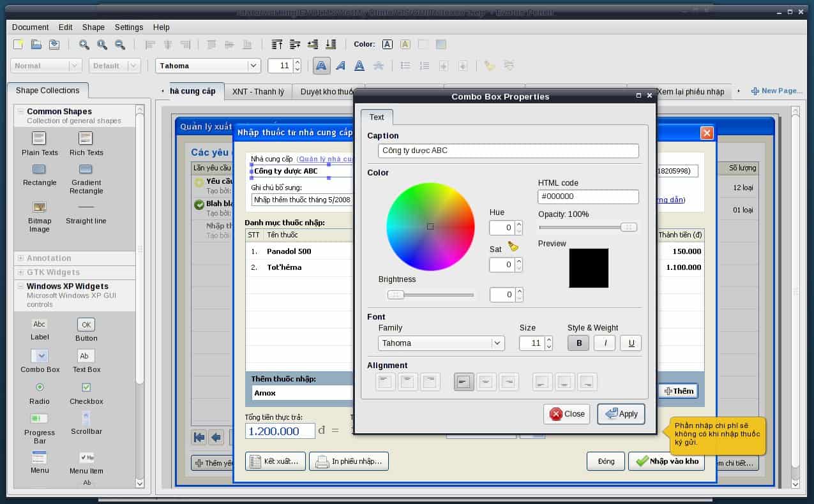814x504 pixels.
Task: Click the HTML code input field
Action: coord(588,196)
